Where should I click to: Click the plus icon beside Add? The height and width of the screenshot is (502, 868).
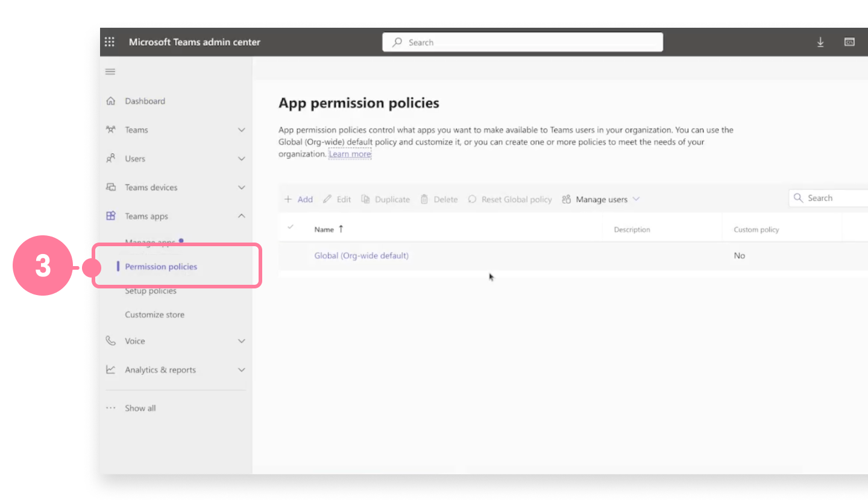point(288,199)
